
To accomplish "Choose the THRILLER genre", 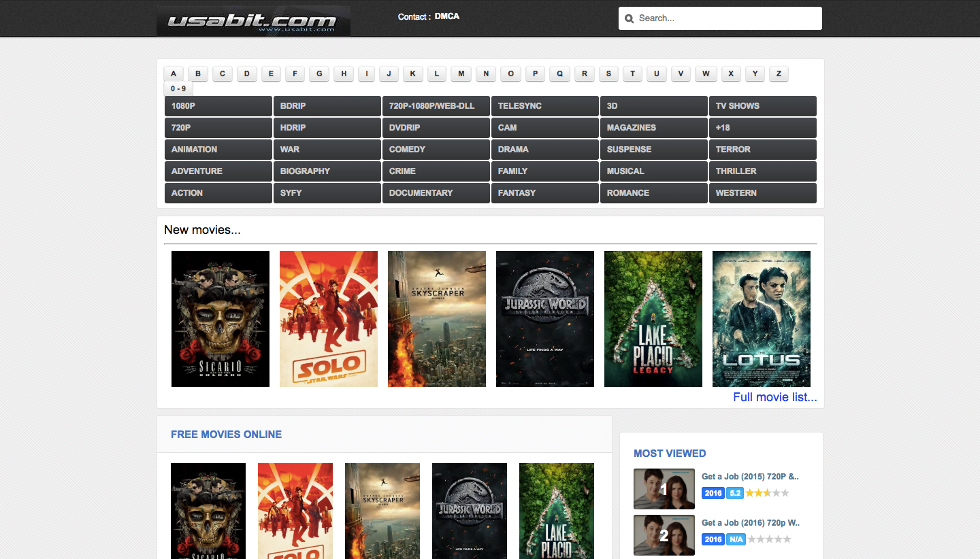I will (x=763, y=171).
